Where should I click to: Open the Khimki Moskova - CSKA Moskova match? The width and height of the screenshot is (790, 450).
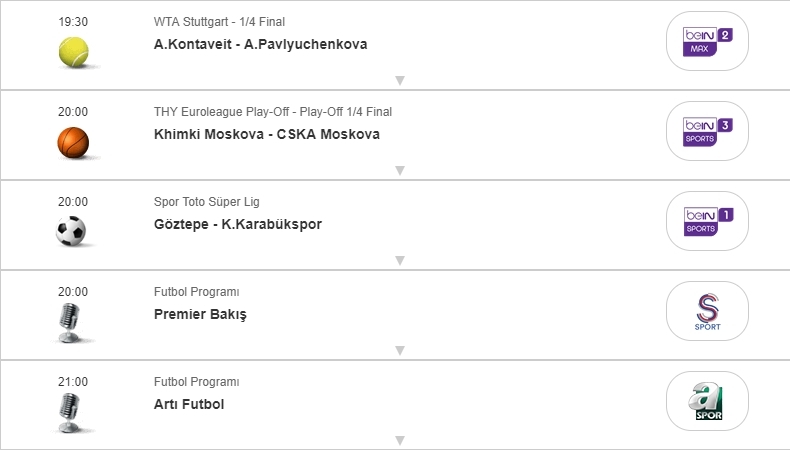coord(267,134)
